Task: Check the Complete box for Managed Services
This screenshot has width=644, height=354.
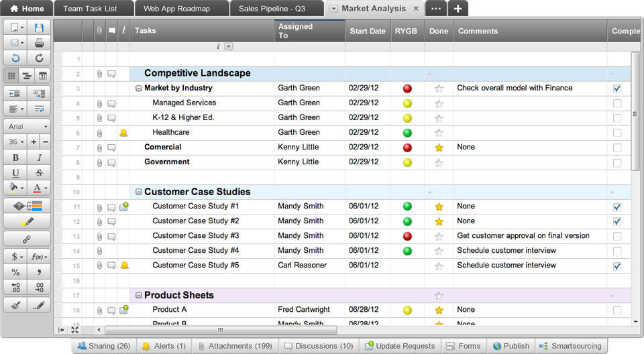Action: tap(617, 103)
